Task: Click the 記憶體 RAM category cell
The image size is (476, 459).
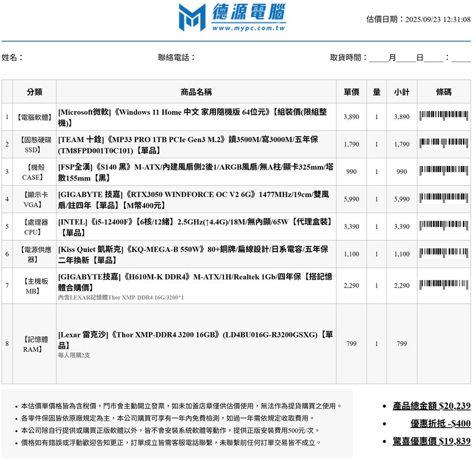Action: click(x=34, y=344)
